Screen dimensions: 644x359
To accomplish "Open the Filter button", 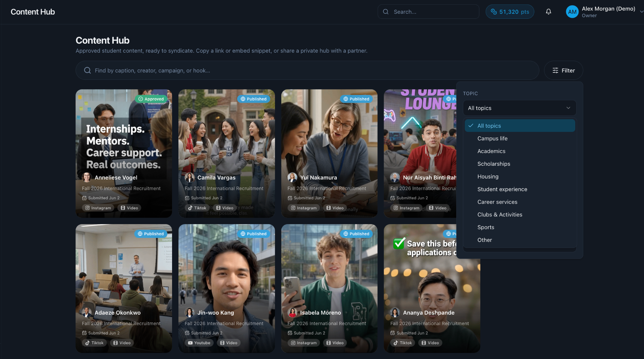I will [563, 70].
